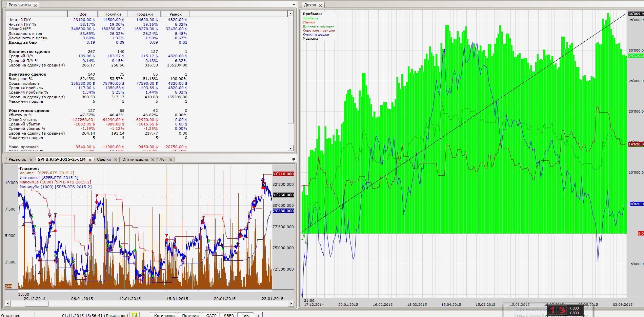Screen dimensions: 644x317
Task: Click the Отключен status in the status bar
Action: point(11,315)
